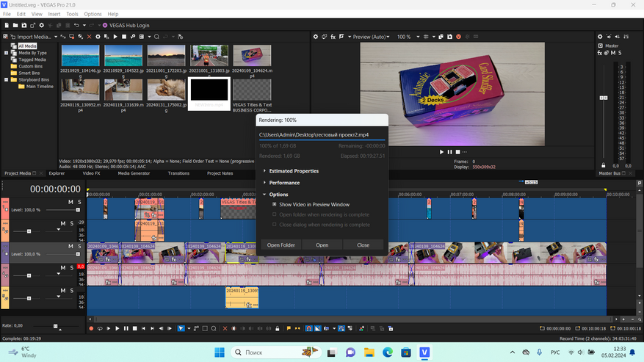
Task: Click the Master volume fader handle
Action: point(604,98)
